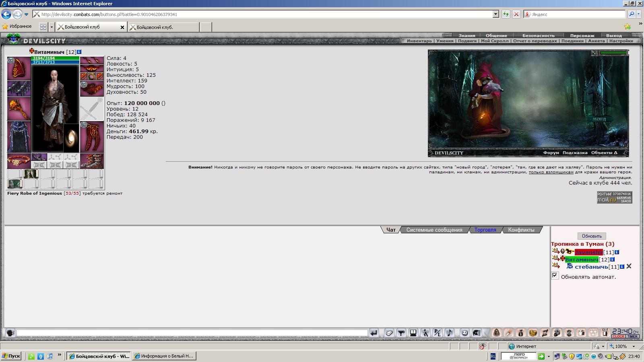Click the face icon left of chat input

pos(10,333)
